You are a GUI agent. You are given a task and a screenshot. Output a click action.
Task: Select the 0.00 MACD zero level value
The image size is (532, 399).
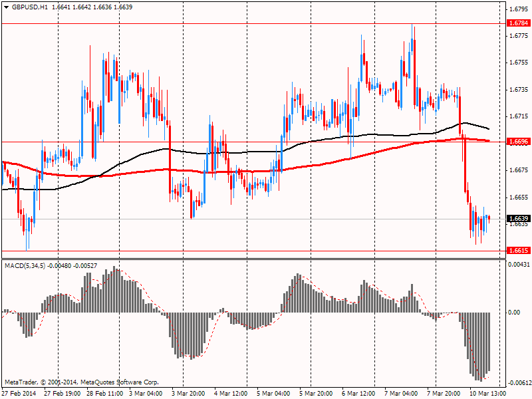pos(514,313)
